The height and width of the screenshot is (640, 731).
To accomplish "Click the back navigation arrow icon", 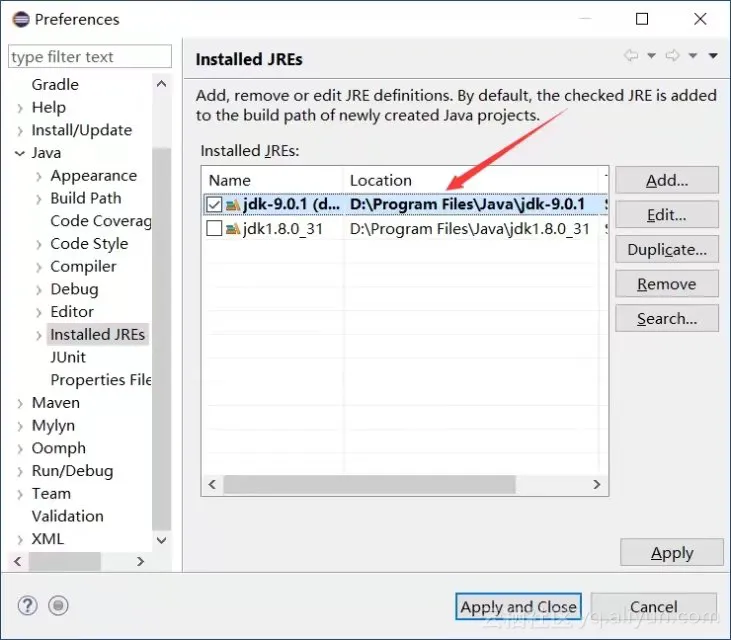I will click(631, 55).
